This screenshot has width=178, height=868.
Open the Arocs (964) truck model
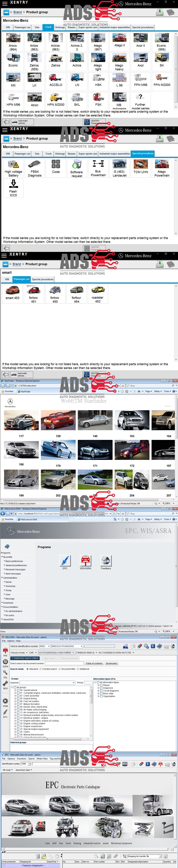coord(13,42)
